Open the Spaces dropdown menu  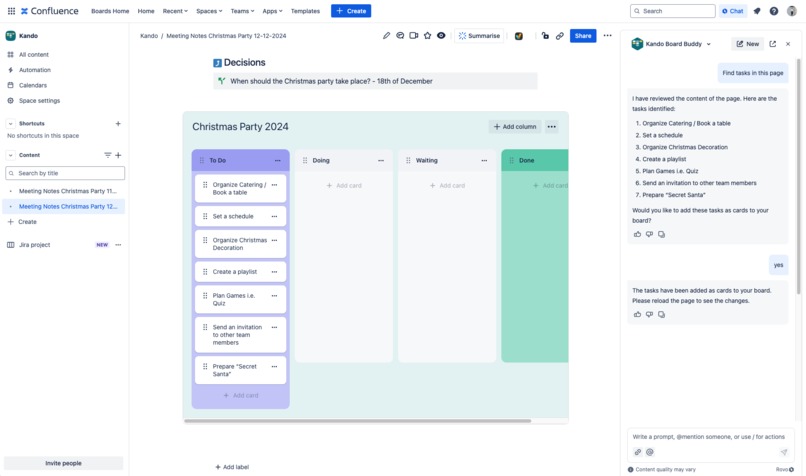click(x=209, y=11)
